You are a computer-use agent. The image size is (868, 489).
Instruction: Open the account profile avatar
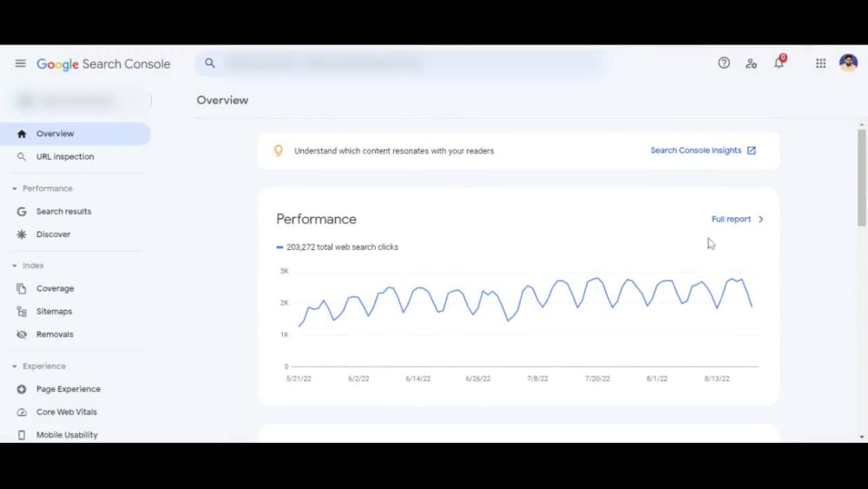pyautogui.click(x=848, y=63)
